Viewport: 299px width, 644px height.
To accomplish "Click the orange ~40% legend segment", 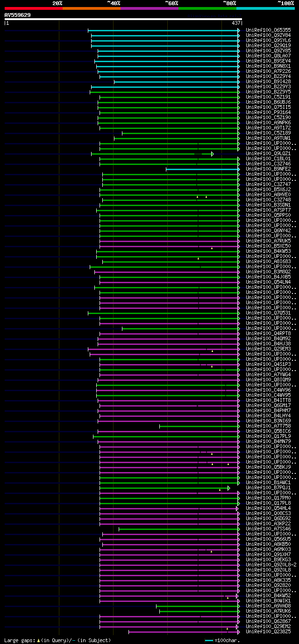I will coord(91,8).
